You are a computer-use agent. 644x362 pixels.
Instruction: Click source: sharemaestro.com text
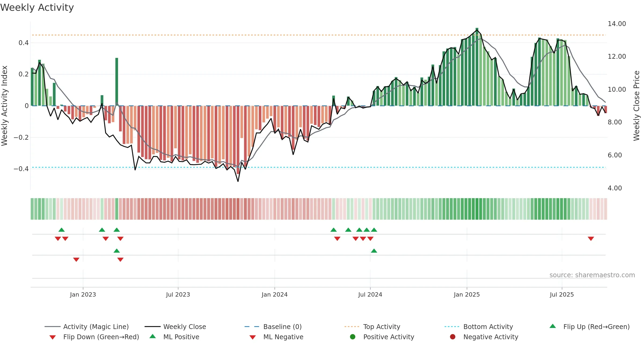click(592, 275)
